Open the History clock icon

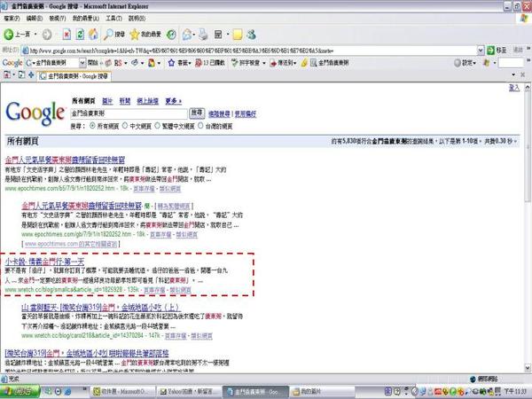[x=171, y=35]
